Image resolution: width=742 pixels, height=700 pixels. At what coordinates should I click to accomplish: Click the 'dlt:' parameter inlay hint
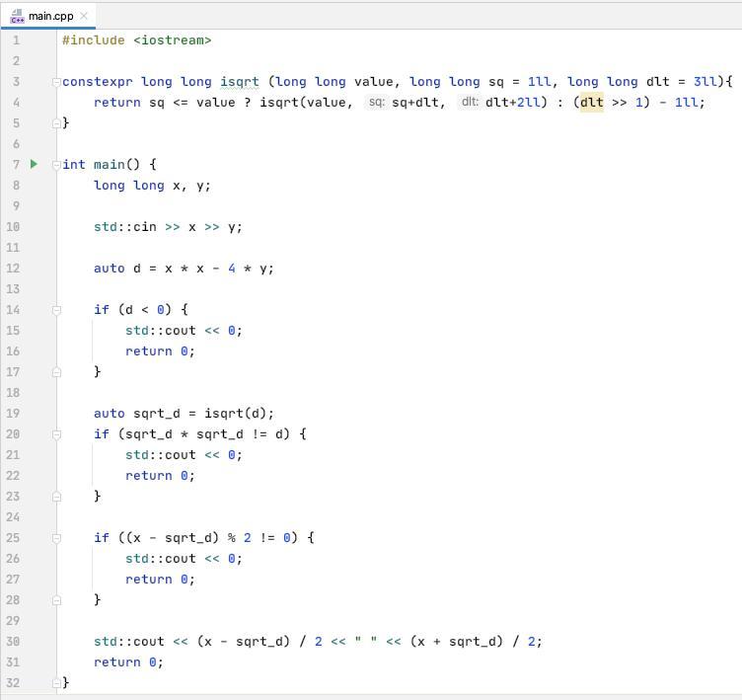coord(470,102)
